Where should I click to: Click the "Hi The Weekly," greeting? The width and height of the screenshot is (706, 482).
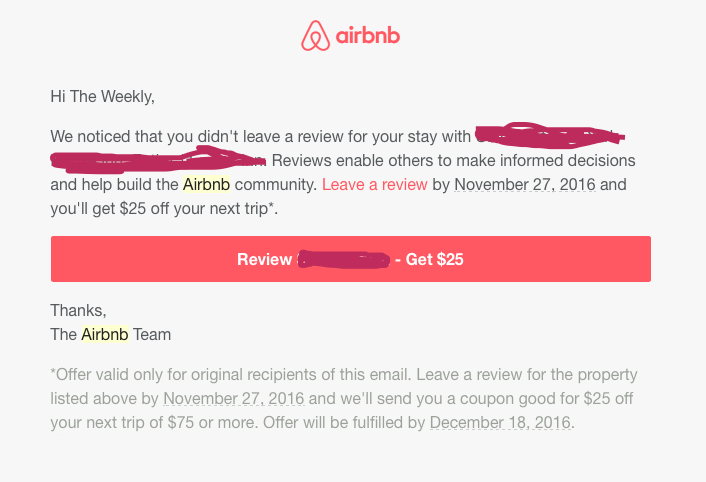point(103,97)
